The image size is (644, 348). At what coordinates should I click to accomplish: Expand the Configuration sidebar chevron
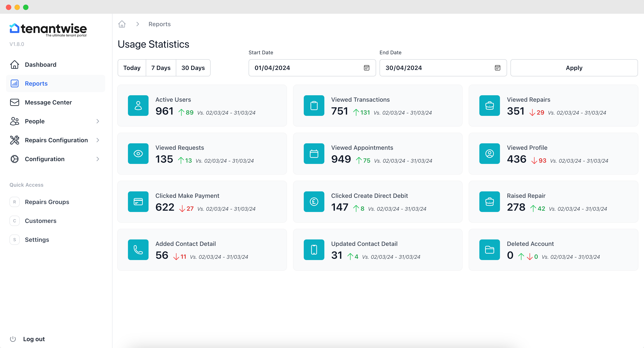pyautogui.click(x=98, y=159)
